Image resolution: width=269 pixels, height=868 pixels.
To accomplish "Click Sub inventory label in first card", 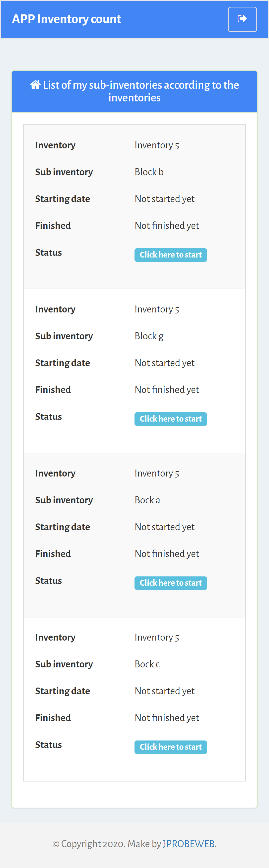I will pyautogui.click(x=64, y=172).
